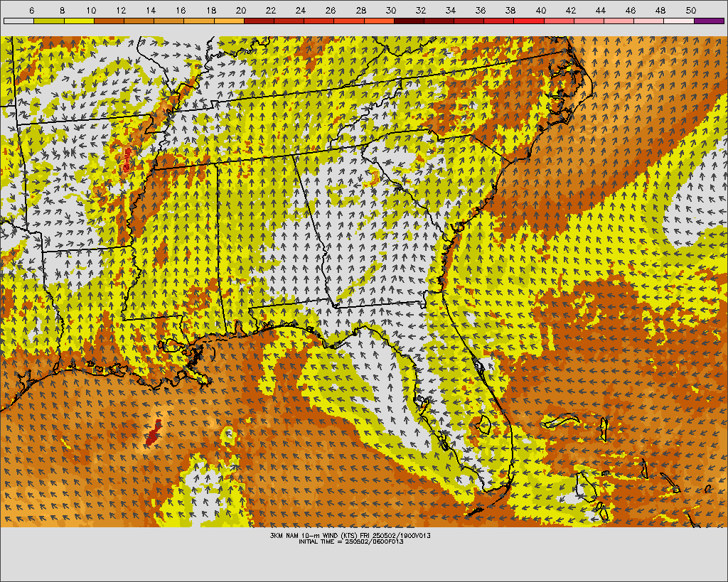The width and height of the screenshot is (728, 582).
Task: Click the legend label "8"
Action: click(62, 10)
